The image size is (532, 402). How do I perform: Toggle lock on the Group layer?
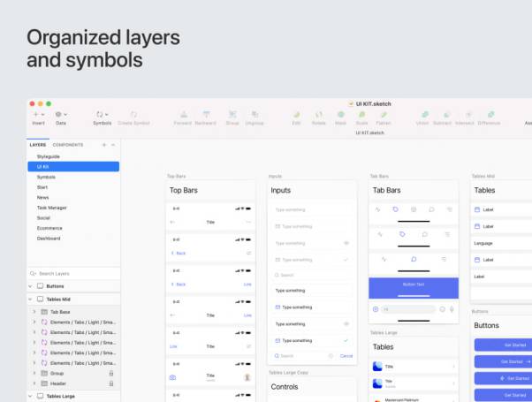point(110,374)
